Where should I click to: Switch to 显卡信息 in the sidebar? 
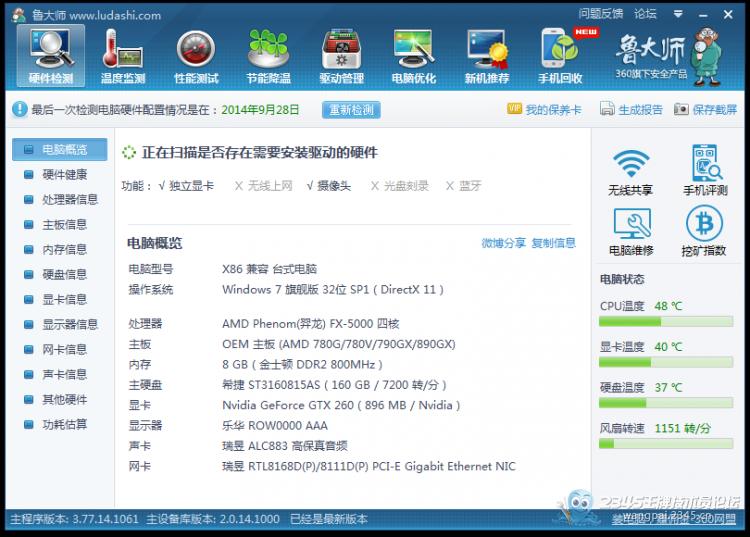click(x=64, y=299)
